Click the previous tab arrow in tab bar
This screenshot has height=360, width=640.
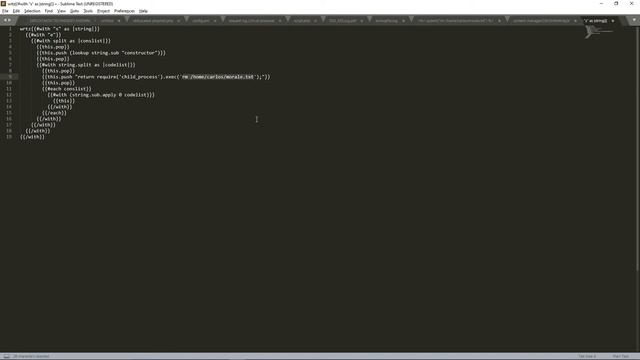tap(5, 20)
